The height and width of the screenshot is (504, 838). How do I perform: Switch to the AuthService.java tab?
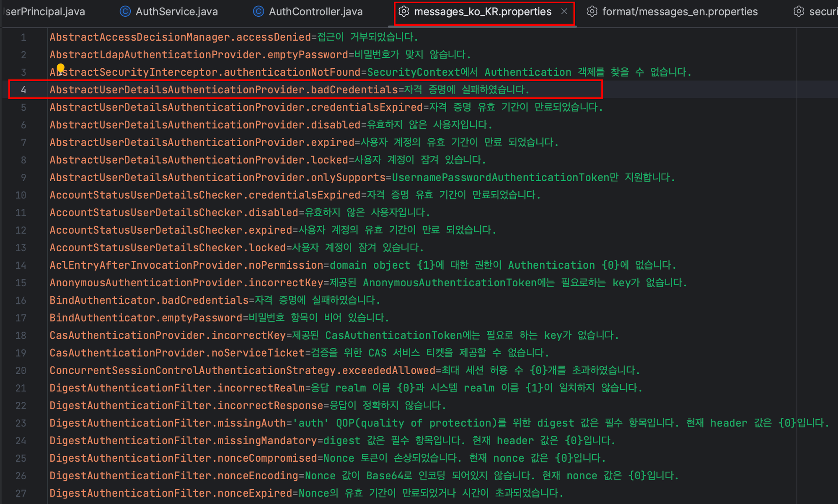pos(176,12)
